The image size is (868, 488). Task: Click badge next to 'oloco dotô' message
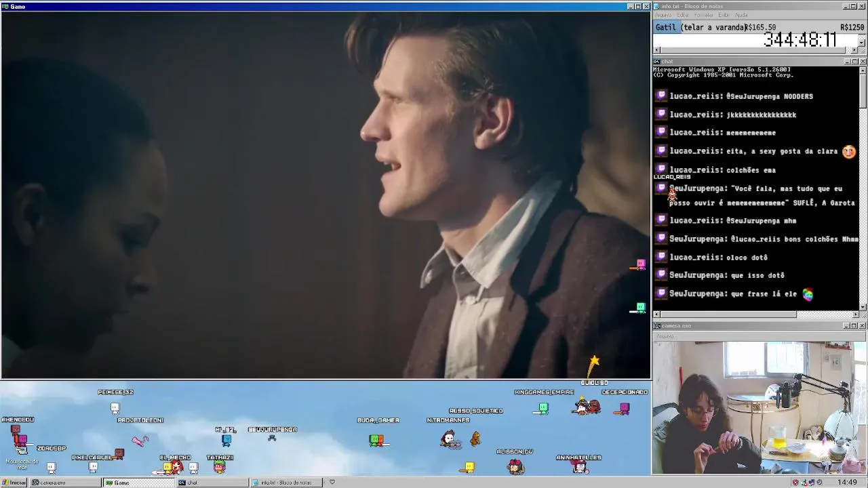[x=661, y=257]
